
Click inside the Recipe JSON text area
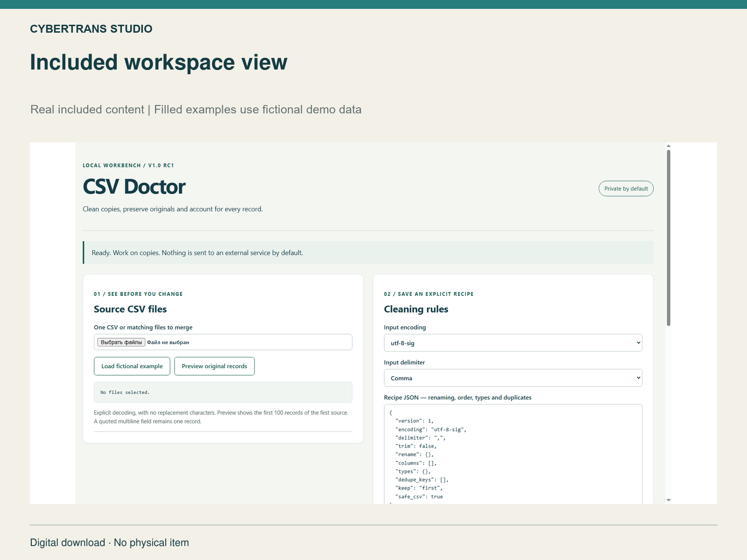tap(513, 454)
